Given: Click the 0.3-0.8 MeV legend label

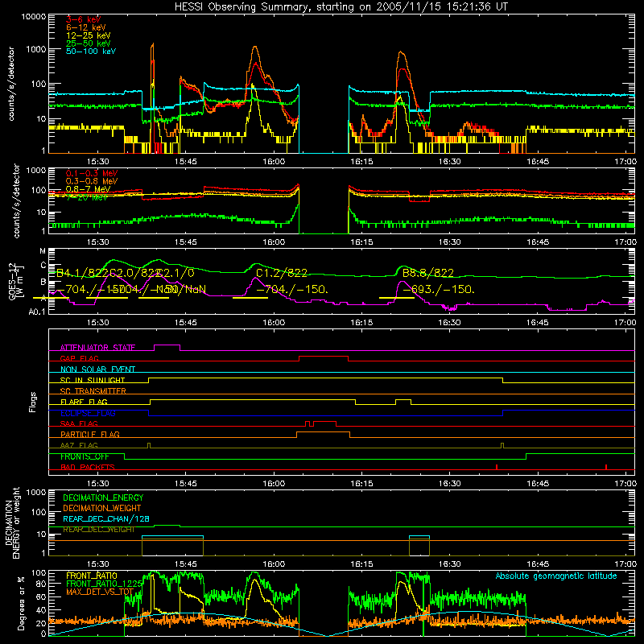Looking at the screenshot, I should pos(92,181).
